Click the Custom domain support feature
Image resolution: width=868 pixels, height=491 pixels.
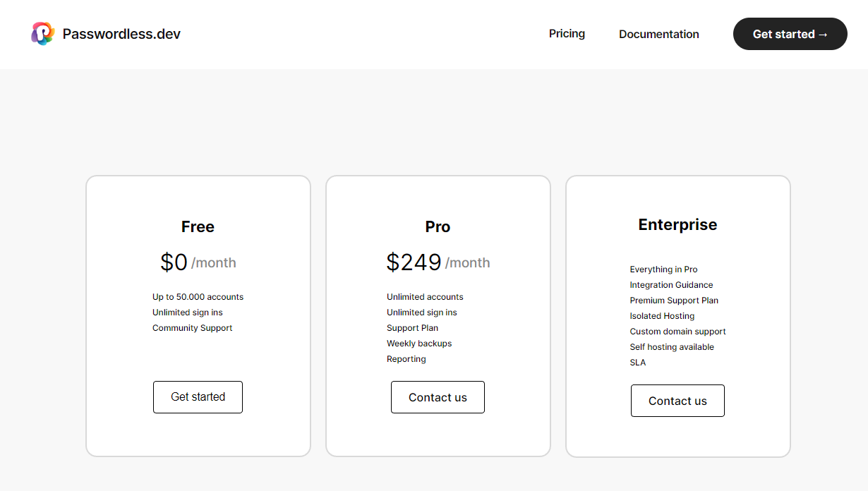click(677, 332)
